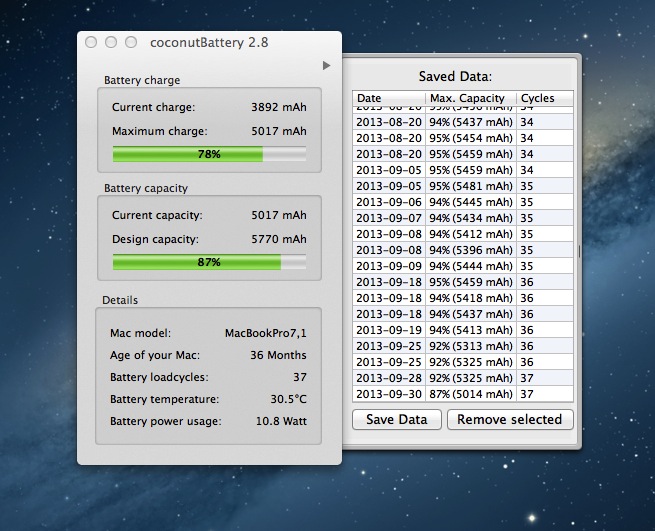Screen dimensions: 655x531
Task: Select the 2013-09-05 entry with 5459 mAh
Action: [463, 170]
